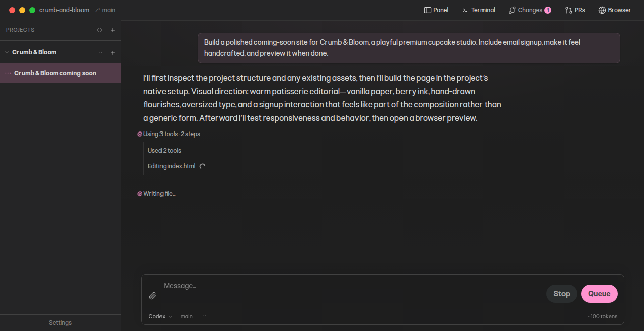Screen dimensions: 644x331
Task: Click the PROJECTS header label
Action: point(20,30)
